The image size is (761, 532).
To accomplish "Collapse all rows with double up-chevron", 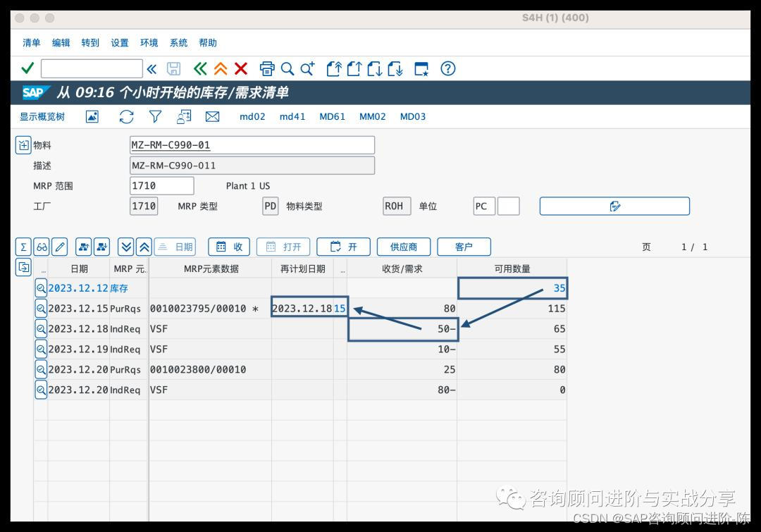I will (144, 247).
